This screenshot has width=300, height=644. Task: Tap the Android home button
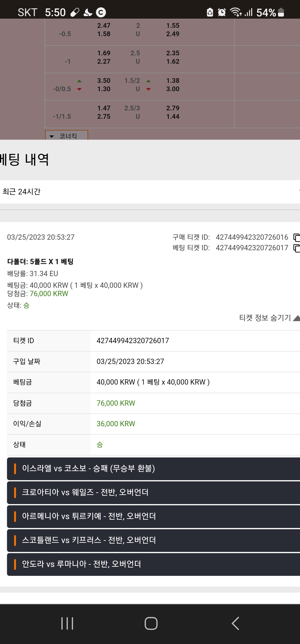point(151,623)
